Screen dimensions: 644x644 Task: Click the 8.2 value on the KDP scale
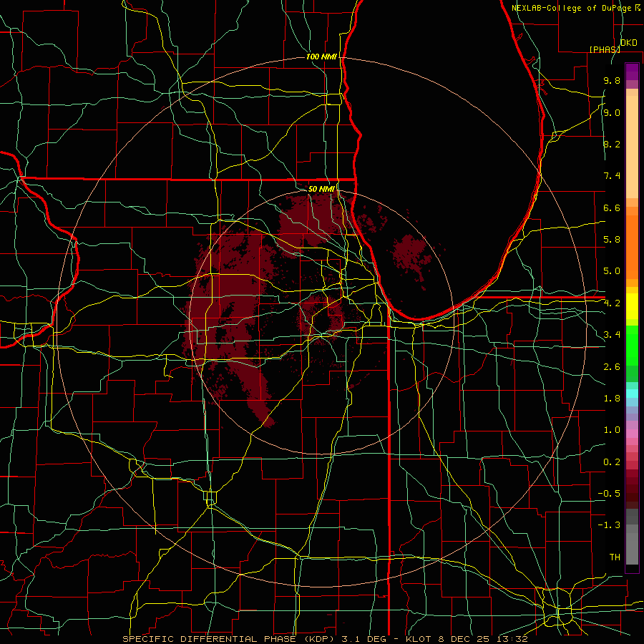(612, 144)
